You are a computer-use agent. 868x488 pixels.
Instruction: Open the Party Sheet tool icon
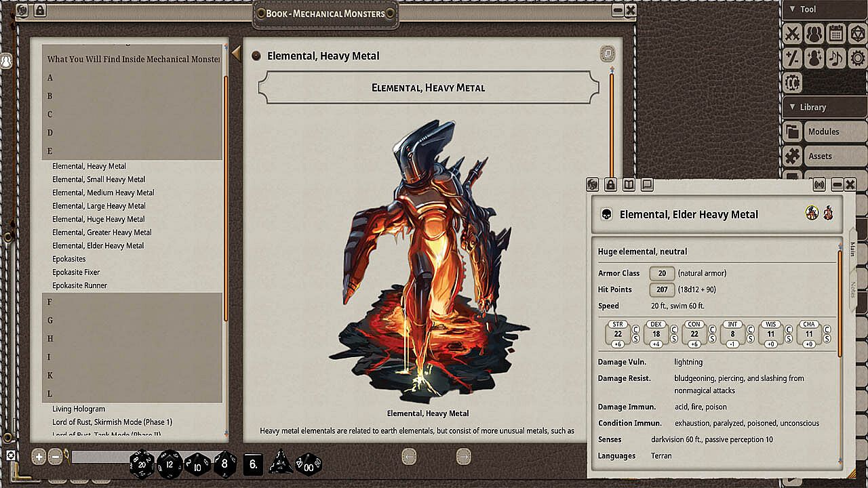click(x=814, y=33)
